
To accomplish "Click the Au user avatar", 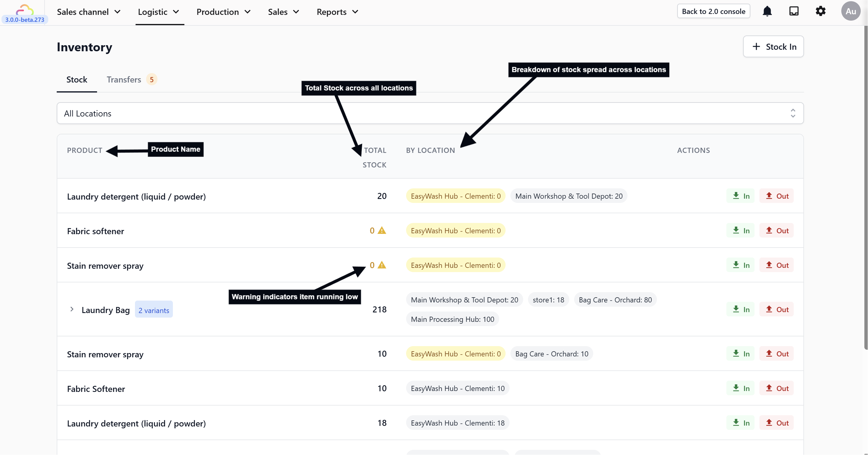I will pyautogui.click(x=850, y=11).
